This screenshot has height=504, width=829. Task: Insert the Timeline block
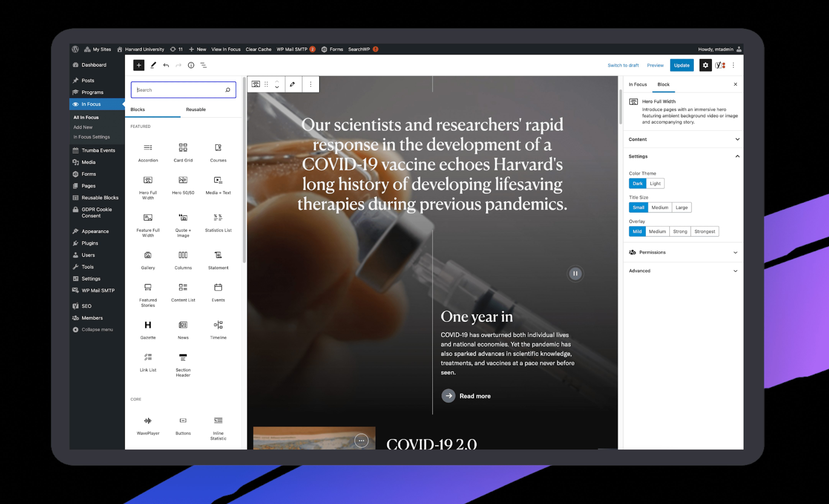point(218,330)
